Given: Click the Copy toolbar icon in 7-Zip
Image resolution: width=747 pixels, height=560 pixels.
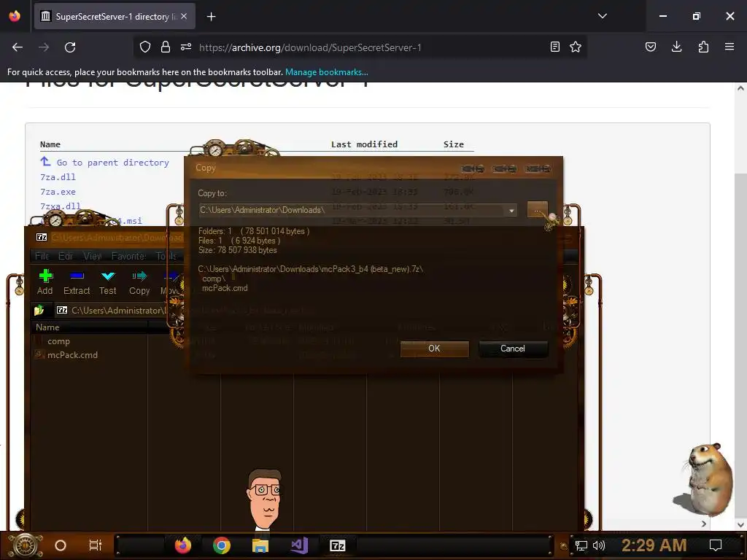Looking at the screenshot, I should pyautogui.click(x=139, y=281).
